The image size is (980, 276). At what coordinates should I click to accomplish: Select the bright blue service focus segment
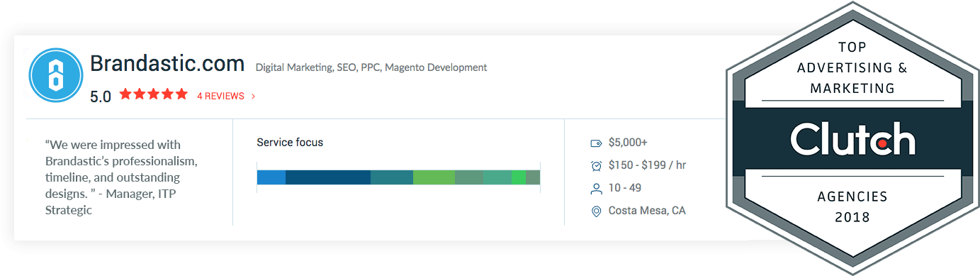pos(271,177)
